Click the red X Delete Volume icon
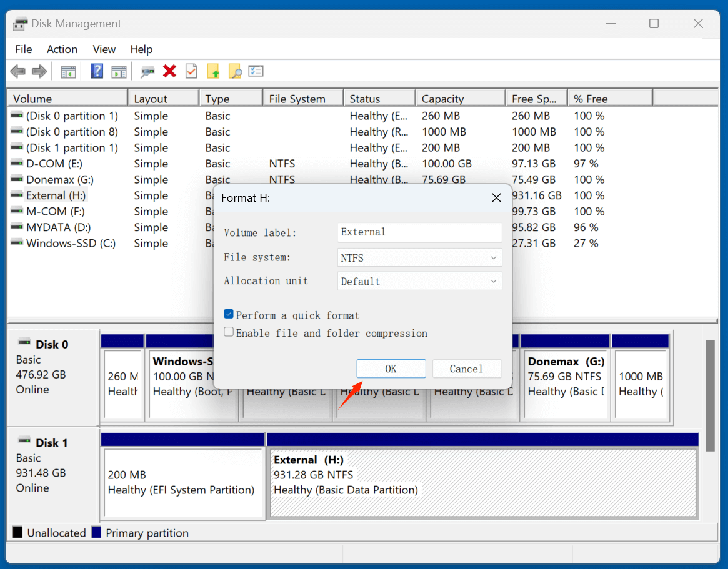This screenshot has height=569, width=728. 169,71
